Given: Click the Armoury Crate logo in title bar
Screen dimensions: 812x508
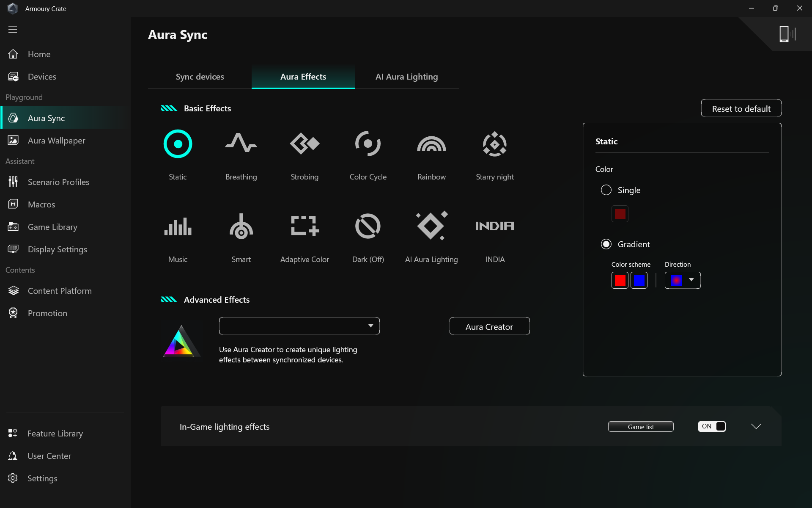Looking at the screenshot, I should coord(13,8).
